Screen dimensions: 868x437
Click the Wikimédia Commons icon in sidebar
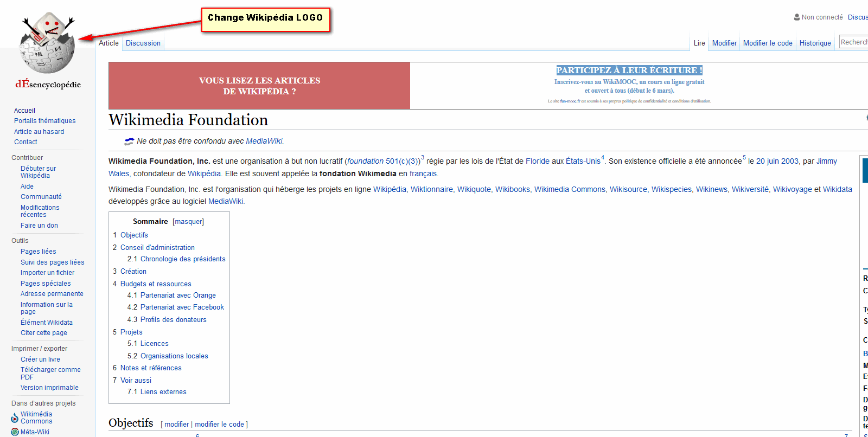click(15, 418)
